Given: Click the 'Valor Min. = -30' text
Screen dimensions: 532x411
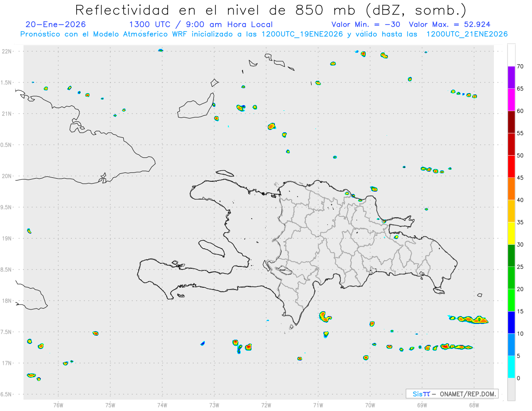Looking at the screenshot, I should coord(366,24).
